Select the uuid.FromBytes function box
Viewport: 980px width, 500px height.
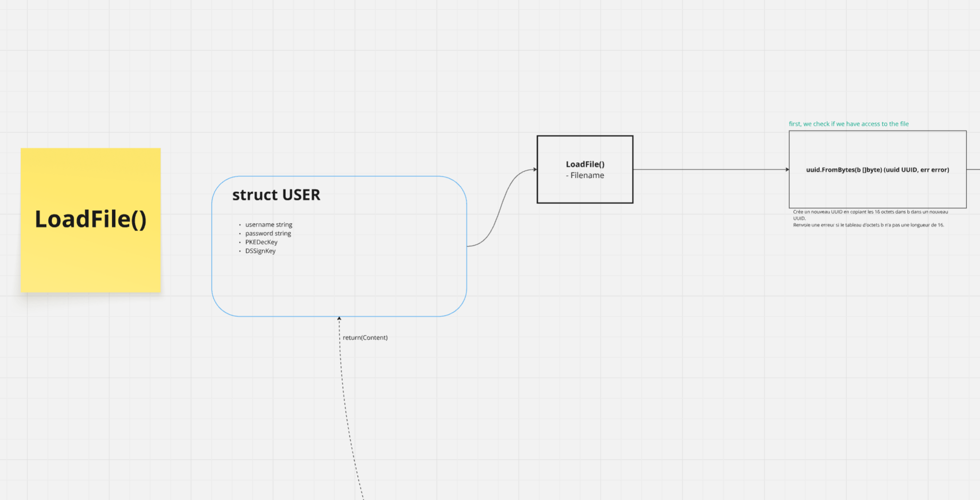(877, 169)
